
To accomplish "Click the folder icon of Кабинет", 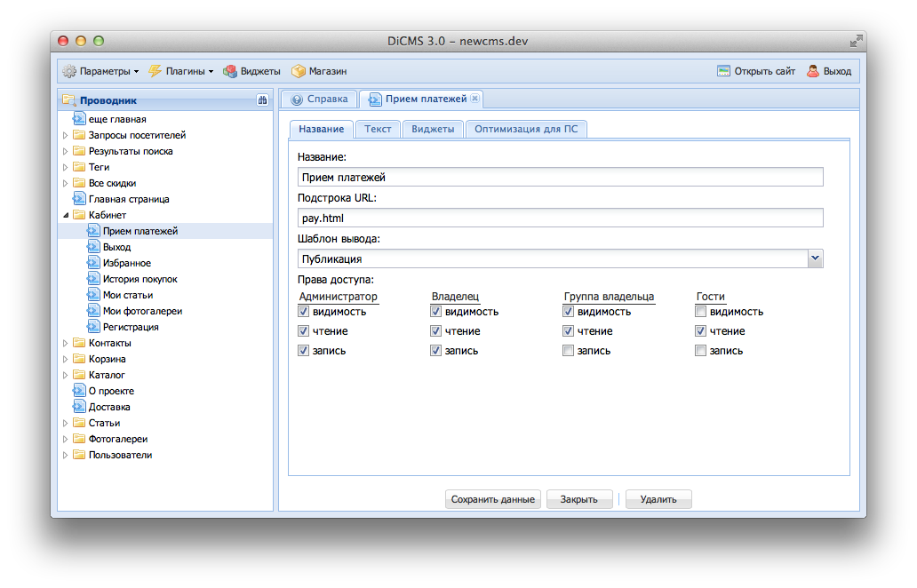I will point(79,215).
